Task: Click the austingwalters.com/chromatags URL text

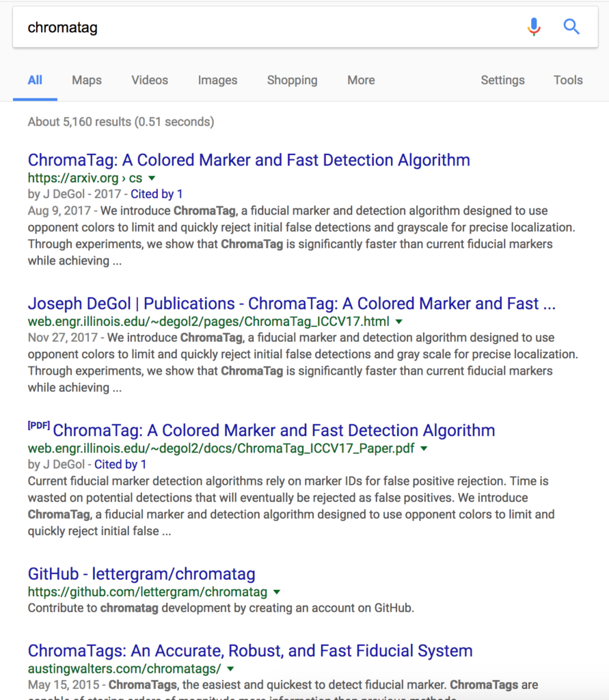Action: click(x=124, y=669)
